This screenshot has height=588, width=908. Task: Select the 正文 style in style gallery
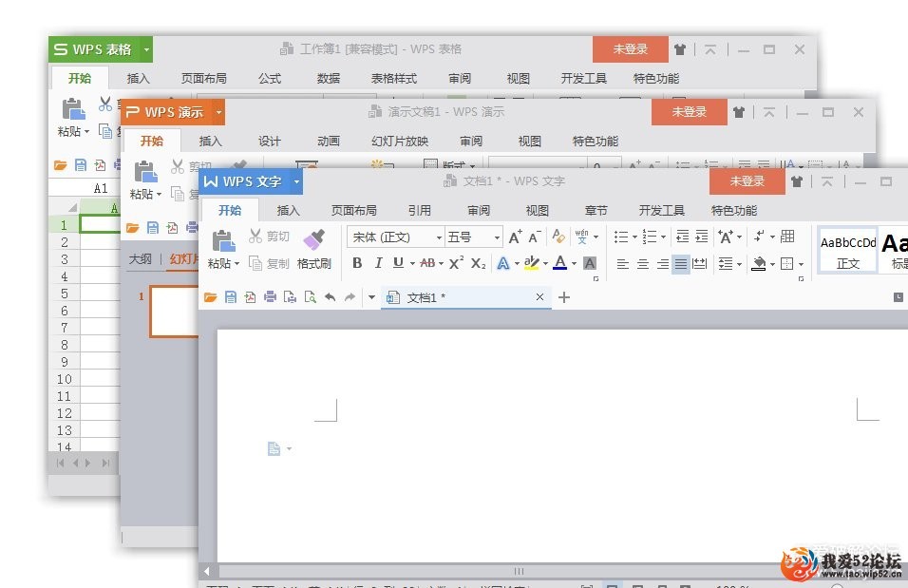848,250
